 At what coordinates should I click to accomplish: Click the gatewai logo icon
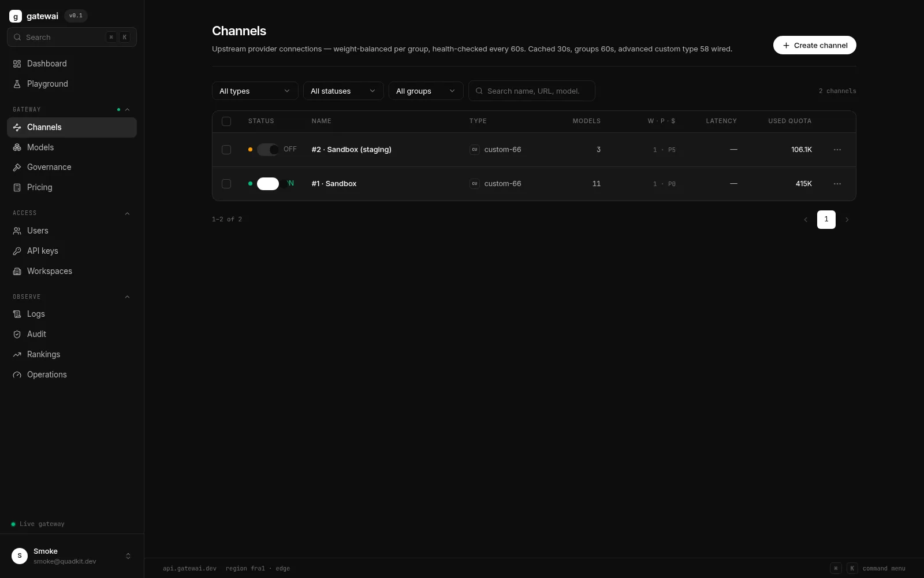pyautogui.click(x=16, y=16)
